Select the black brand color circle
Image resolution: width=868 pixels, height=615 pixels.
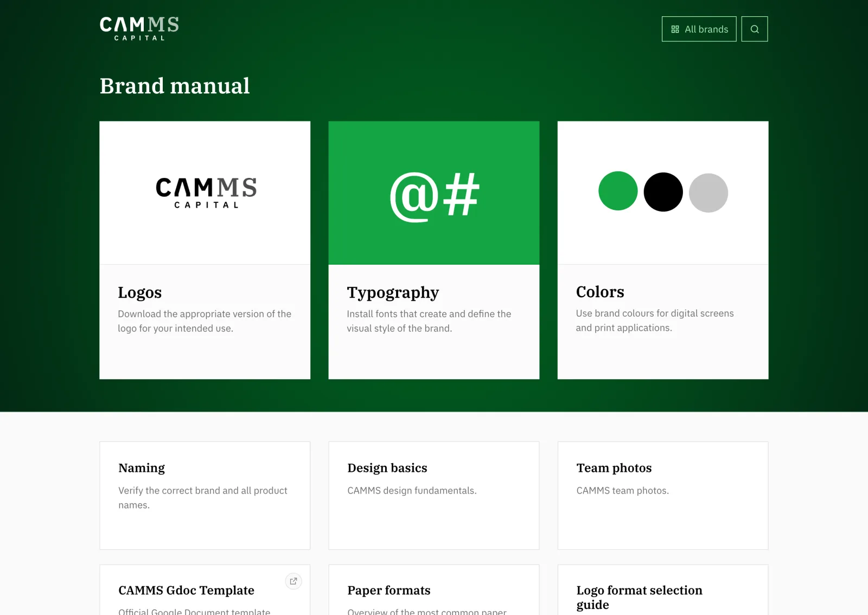pos(663,192)
